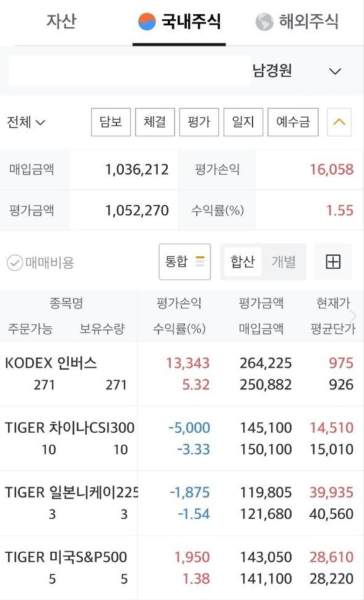Switch to the 해외주식 tab
Image resolution: width=364 pixels, height=600 pixels.
[297, 22]
